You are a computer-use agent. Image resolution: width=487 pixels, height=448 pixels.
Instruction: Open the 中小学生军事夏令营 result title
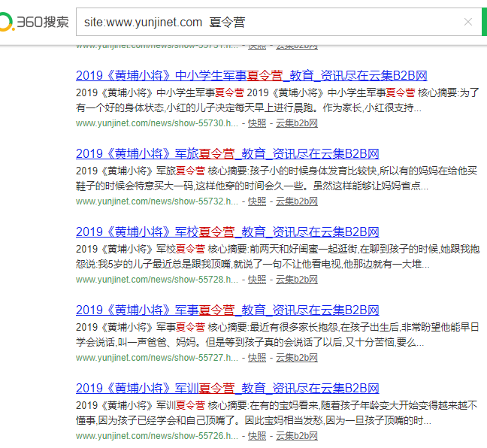251,75
